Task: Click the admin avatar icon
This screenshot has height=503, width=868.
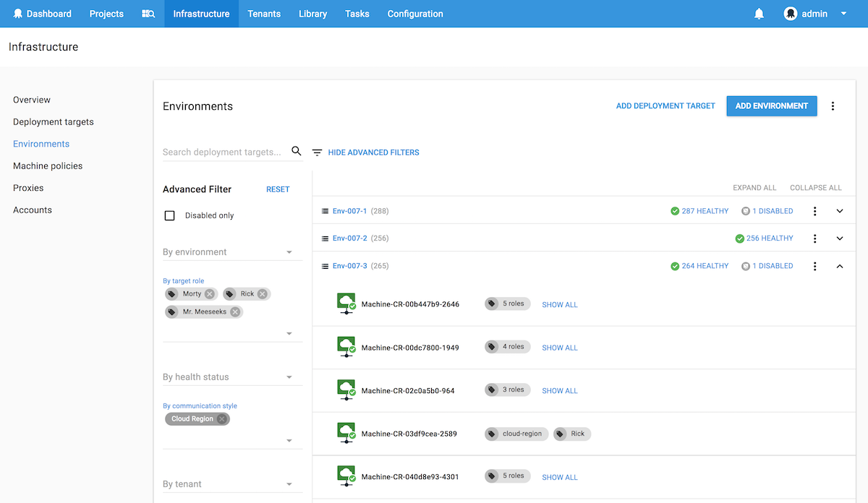Action: point(789,13)
